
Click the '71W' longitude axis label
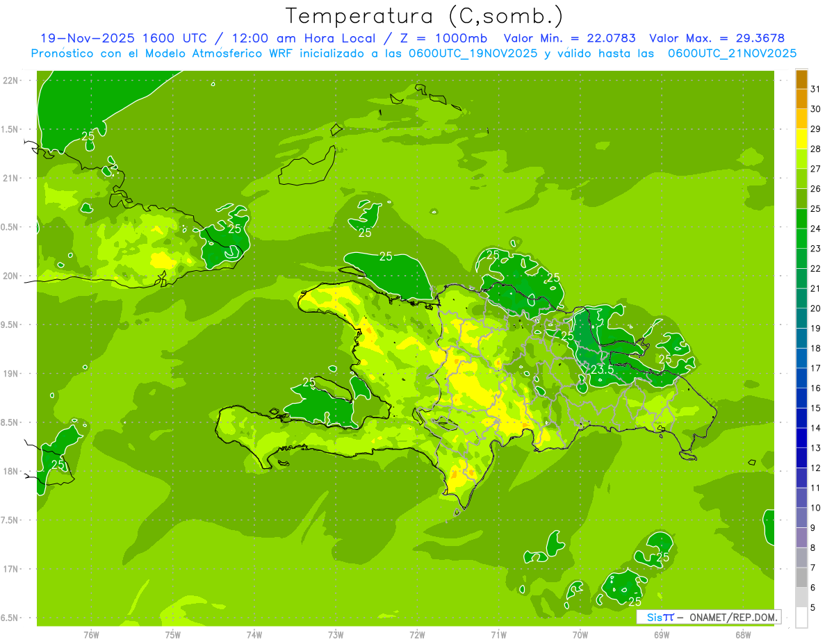(x=498, y=635)
